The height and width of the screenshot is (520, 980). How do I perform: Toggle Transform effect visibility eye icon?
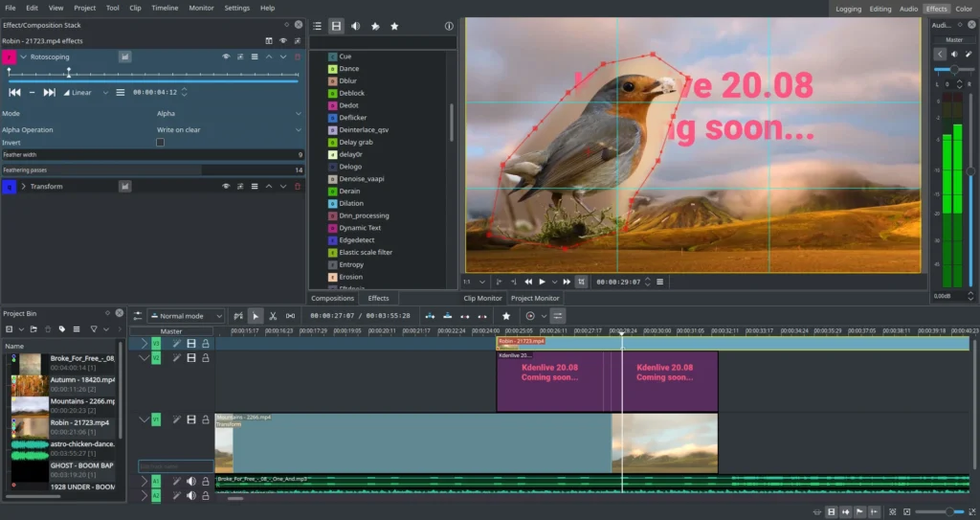pyautogui.click(x=226, y=187)
